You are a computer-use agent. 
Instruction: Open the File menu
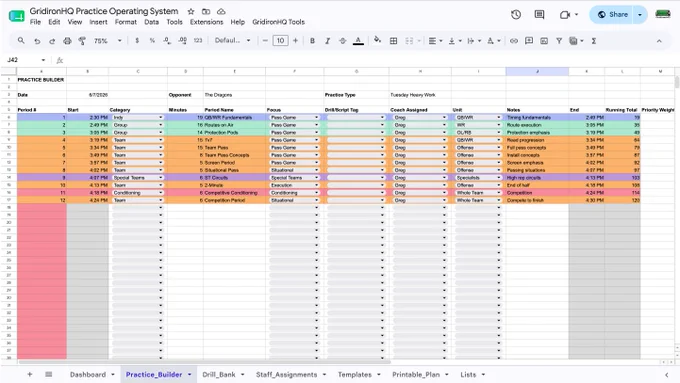36,22
